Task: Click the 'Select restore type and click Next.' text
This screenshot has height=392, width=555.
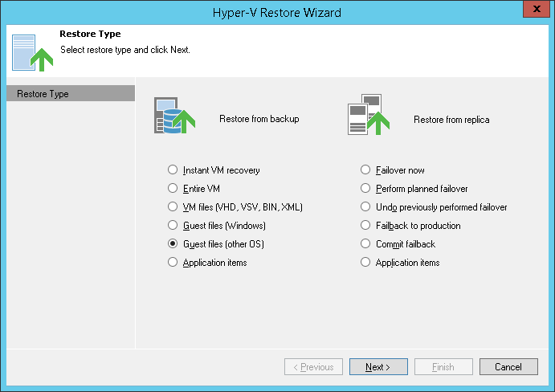Action: pyautogui.click(x=125, y=50)
